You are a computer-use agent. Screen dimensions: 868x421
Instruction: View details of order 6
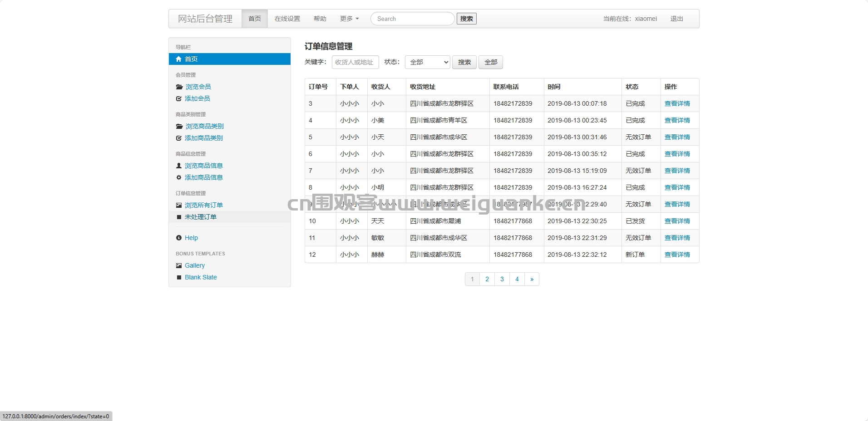click(677, 154)
